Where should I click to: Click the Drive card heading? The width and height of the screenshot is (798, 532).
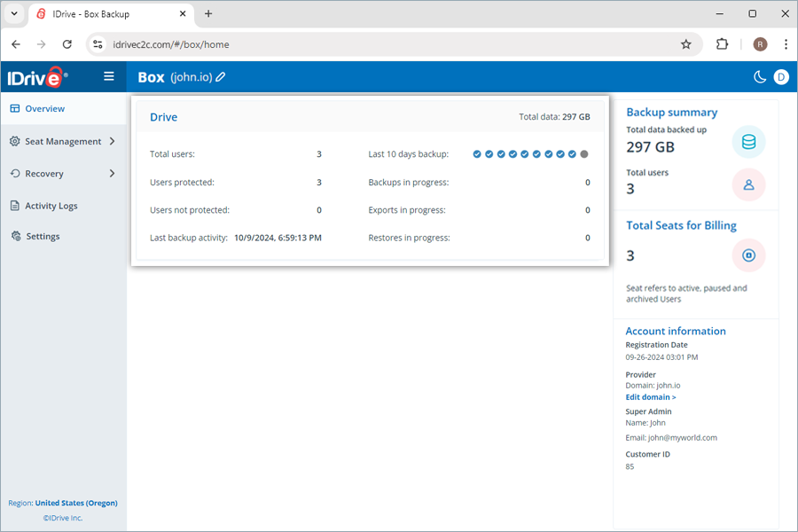pos(163,117)
